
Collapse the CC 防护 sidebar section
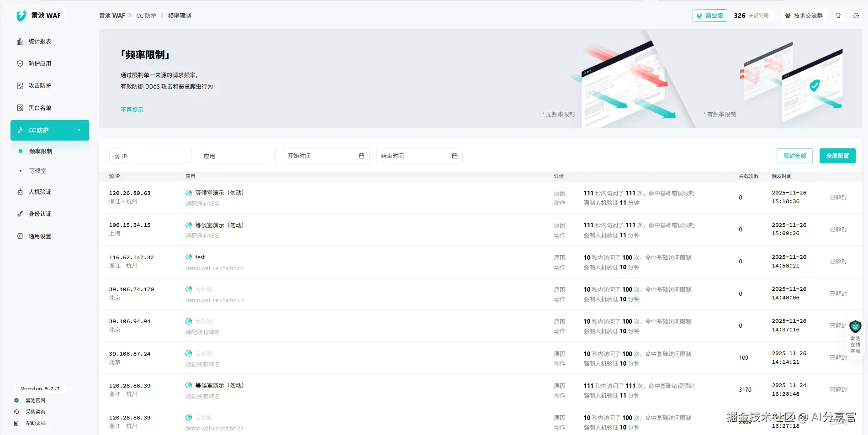(x=79, y=131)
